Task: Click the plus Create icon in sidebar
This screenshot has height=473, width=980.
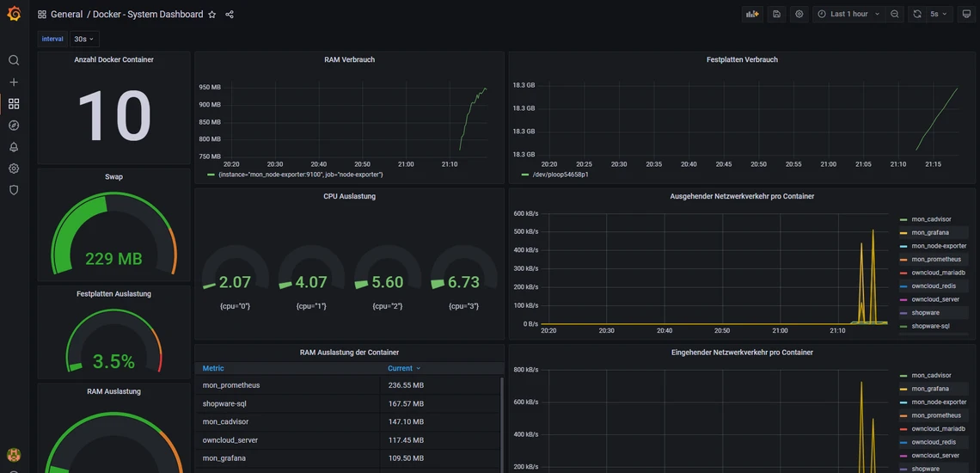Action: 14,82
